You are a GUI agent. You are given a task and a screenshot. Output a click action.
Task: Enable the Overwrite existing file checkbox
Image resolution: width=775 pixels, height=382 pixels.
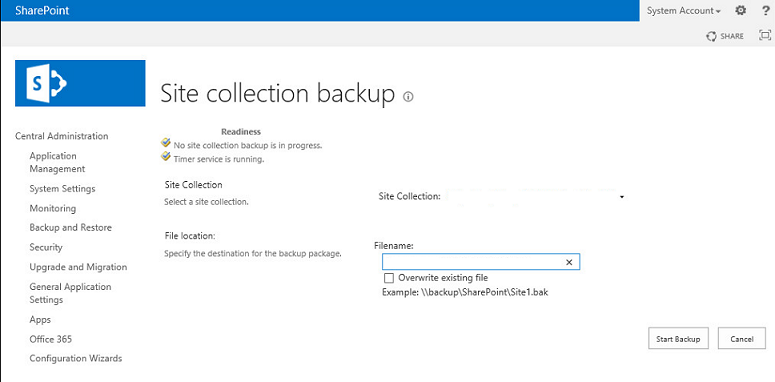click(389, 278)
